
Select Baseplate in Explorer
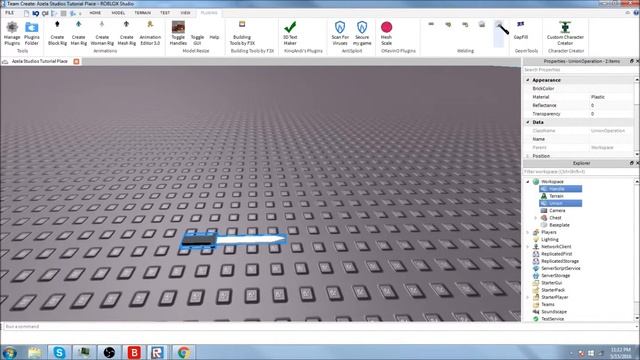[559, 225]
